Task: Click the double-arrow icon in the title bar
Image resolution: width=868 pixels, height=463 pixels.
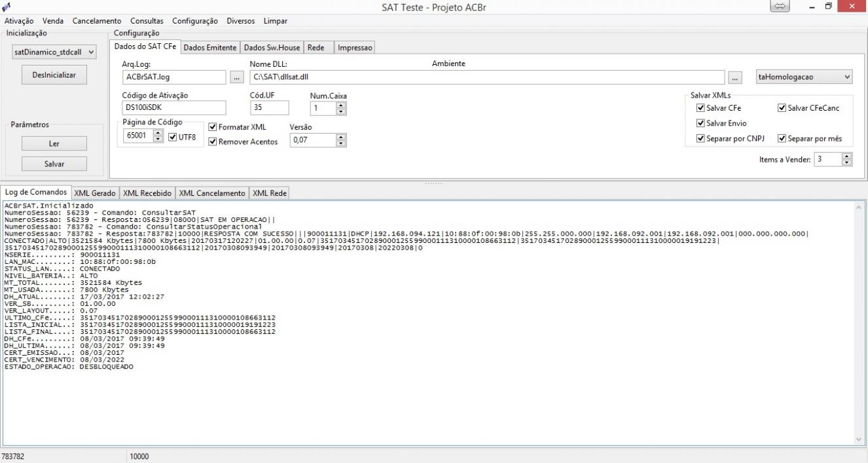Action: 780,6
